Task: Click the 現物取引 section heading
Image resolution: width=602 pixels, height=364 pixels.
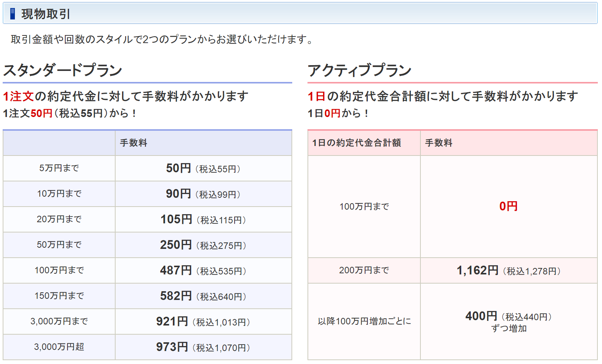Action: tap(46, 14)
